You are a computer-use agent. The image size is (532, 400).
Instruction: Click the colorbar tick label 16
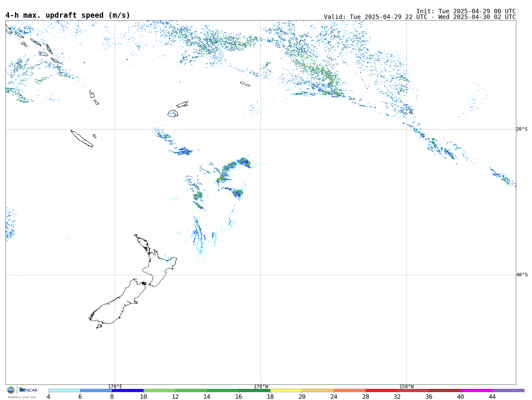click(239, 397)
